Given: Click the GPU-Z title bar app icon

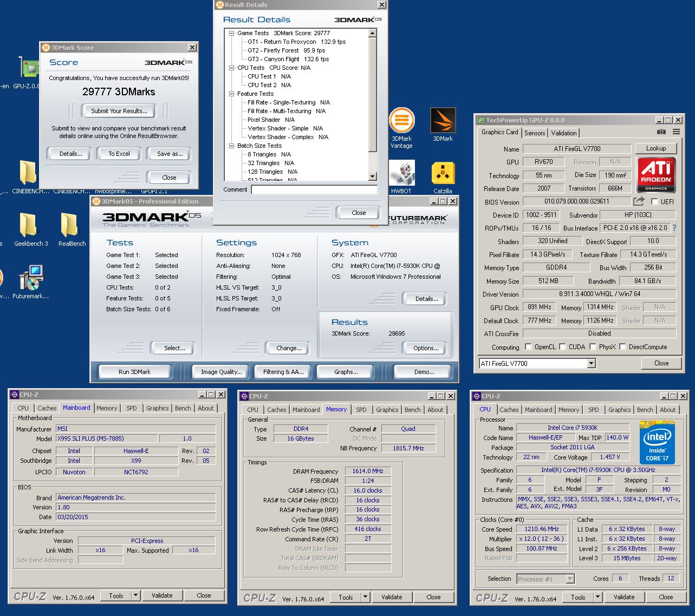Looking at the screenshot, I should click(480, 120).
